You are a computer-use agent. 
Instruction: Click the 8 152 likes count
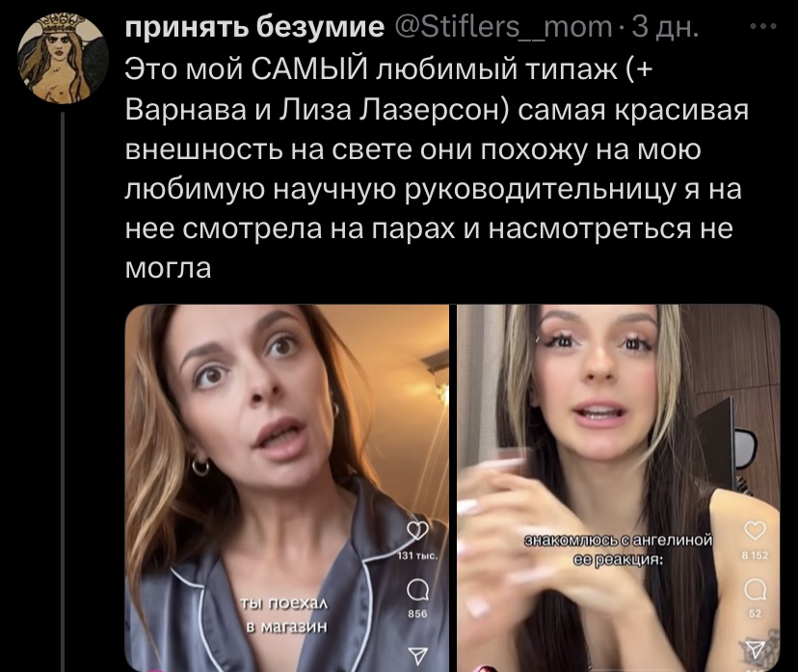[756, 555]
